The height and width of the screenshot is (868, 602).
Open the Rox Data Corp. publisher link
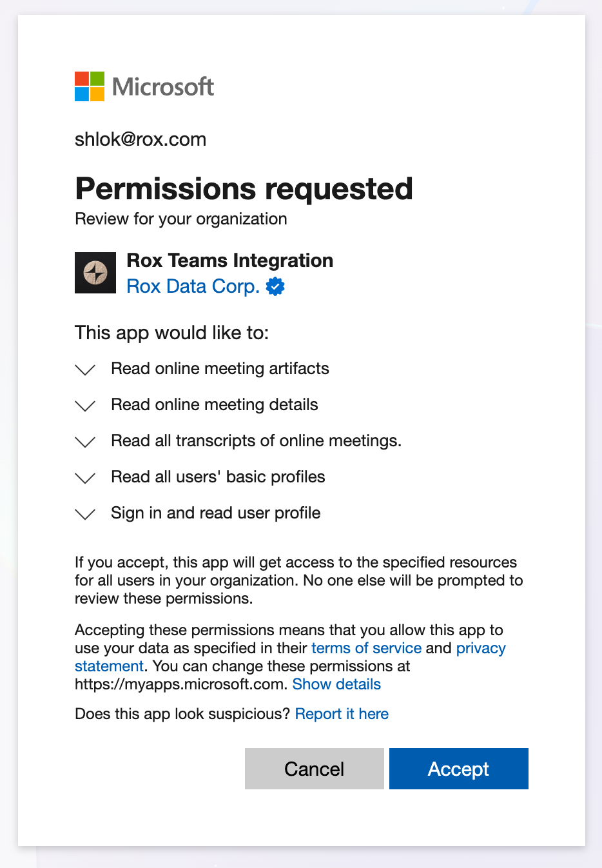[193, 286]
